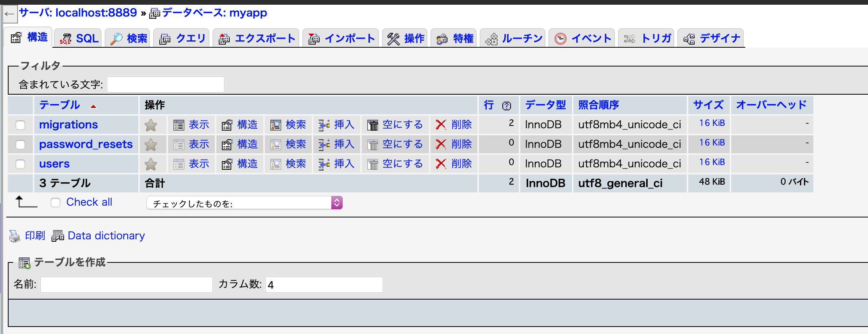This screenshot has height=334, width=868.
Task: Click the Data dictionary link
Action: (106, 236)
